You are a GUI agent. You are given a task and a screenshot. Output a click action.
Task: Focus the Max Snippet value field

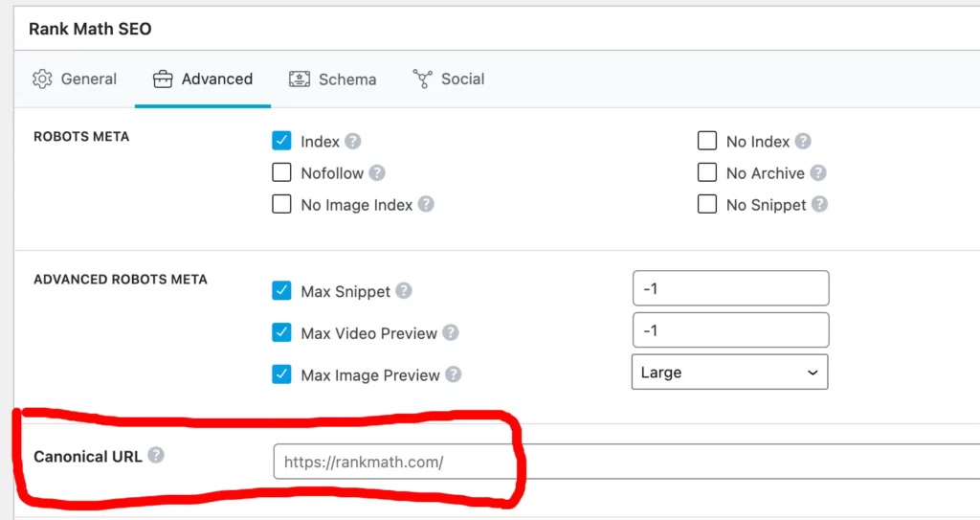730,288
